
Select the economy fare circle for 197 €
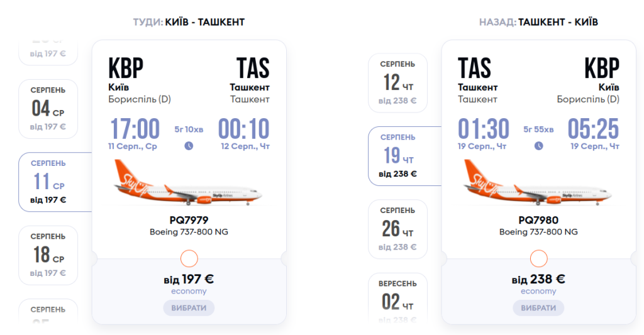189,258
